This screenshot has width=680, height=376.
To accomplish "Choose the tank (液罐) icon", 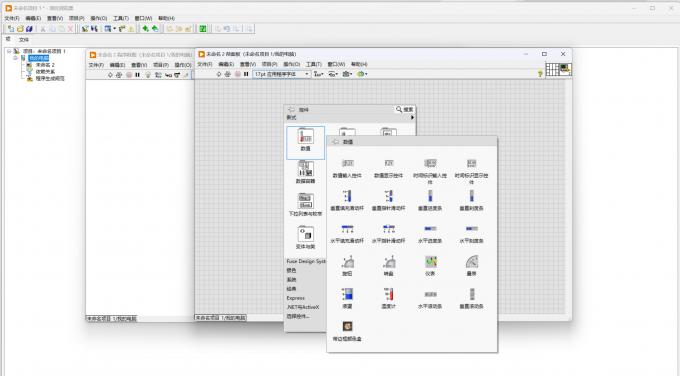I will 347,294.
